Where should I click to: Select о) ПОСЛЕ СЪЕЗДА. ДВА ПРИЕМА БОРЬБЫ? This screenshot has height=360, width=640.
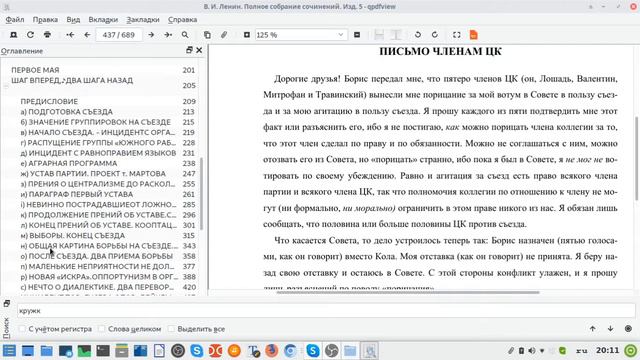[x=97, y=256]
